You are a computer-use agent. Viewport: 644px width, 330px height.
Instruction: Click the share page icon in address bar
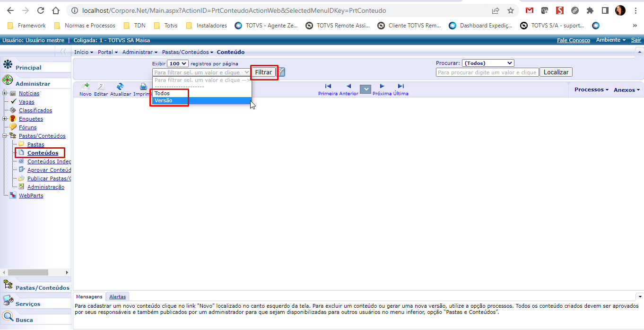[496, 10]
